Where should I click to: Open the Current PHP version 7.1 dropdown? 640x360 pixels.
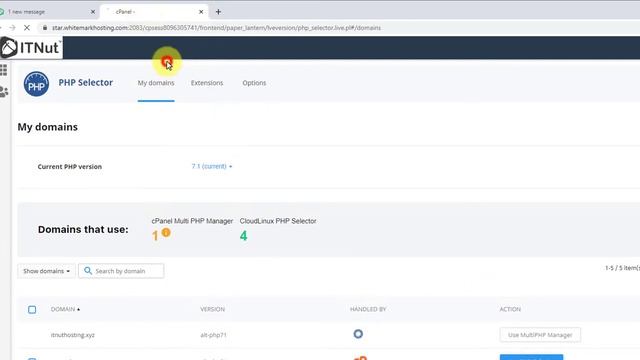coord(212,166)
